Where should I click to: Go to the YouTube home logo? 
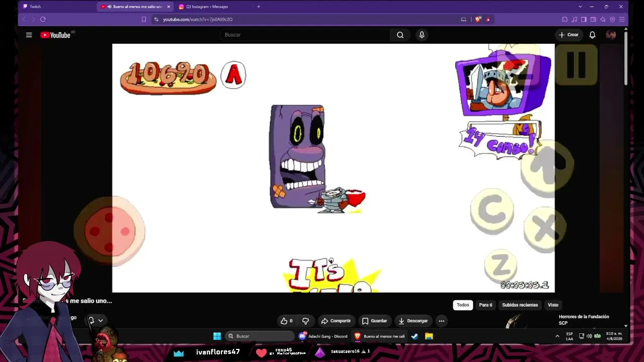(x=55, y=35)
